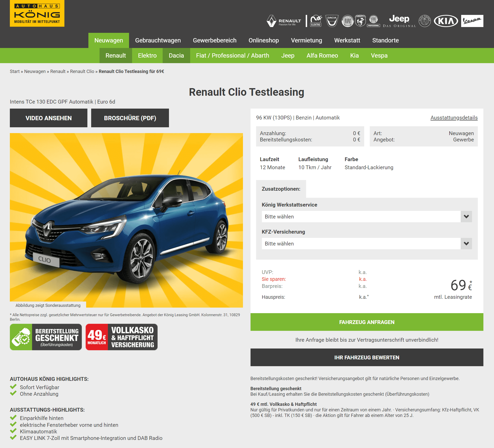The height and width of the screenshot is (448, 494).
Task: Open the Onlineshop menu item
Action: coord(264,40)
